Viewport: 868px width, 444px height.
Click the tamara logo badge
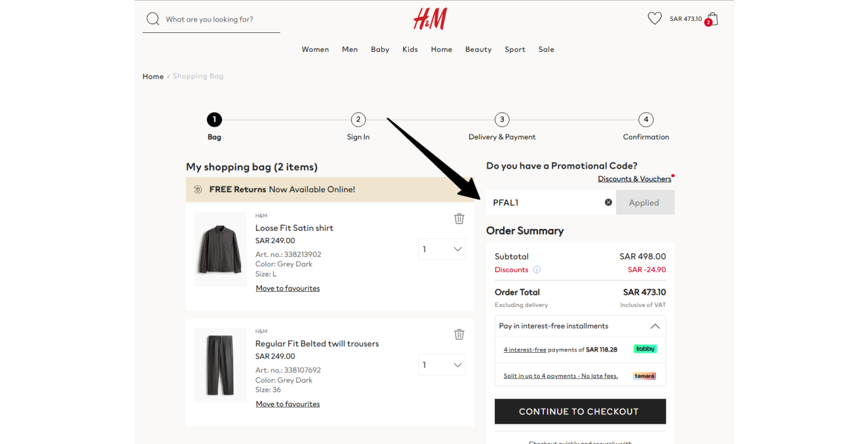pyautogui.click(x=645, y=375)
